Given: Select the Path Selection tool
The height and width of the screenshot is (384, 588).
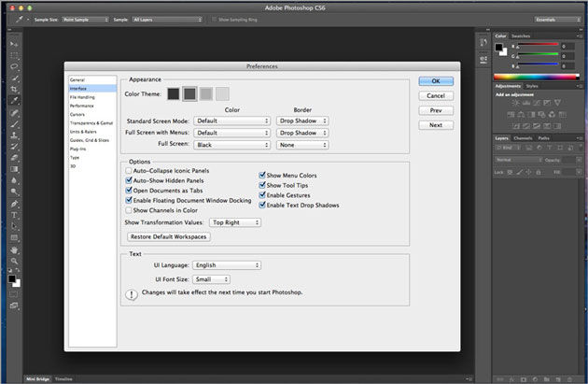Looking at the screenshot, I should [x=14, y=226].
